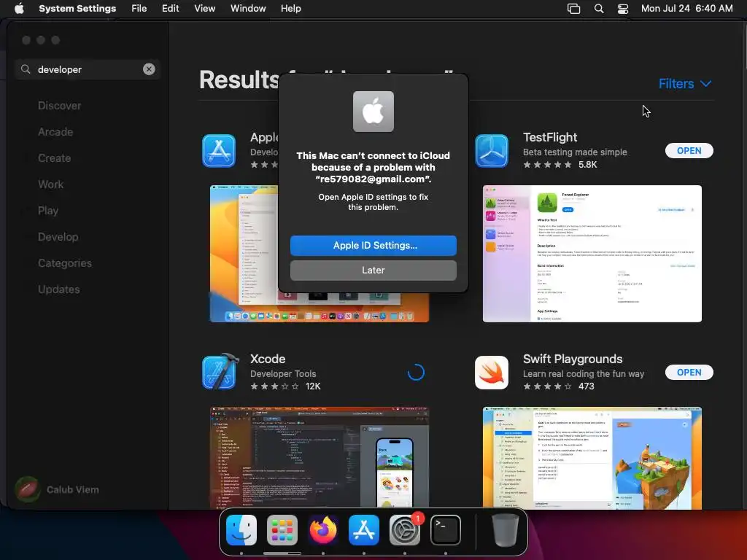Image resolution: width=747 pixels, height=560 pixels.
Task: Go to the Updates section
Action: point(59,289)
